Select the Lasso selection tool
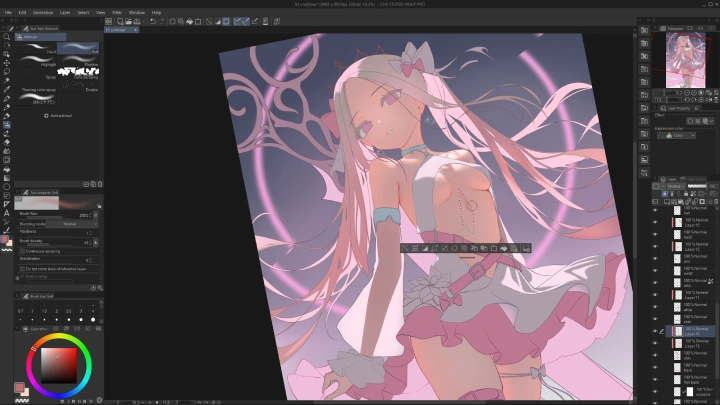Screen dimensions: 720x405 [x=6, y=72]
